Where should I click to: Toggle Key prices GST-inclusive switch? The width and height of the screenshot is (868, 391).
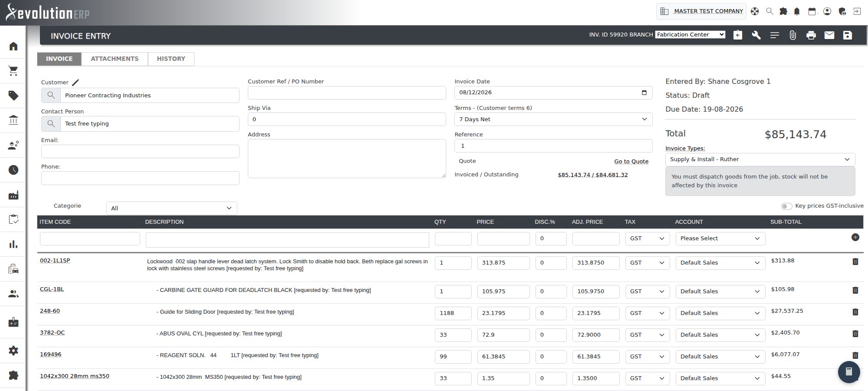pos(786,206)
